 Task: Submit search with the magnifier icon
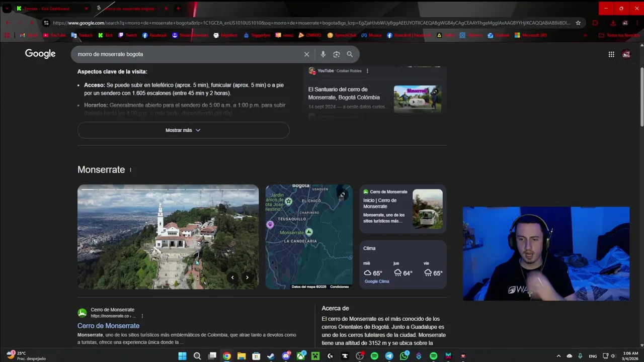coord(350,54)
